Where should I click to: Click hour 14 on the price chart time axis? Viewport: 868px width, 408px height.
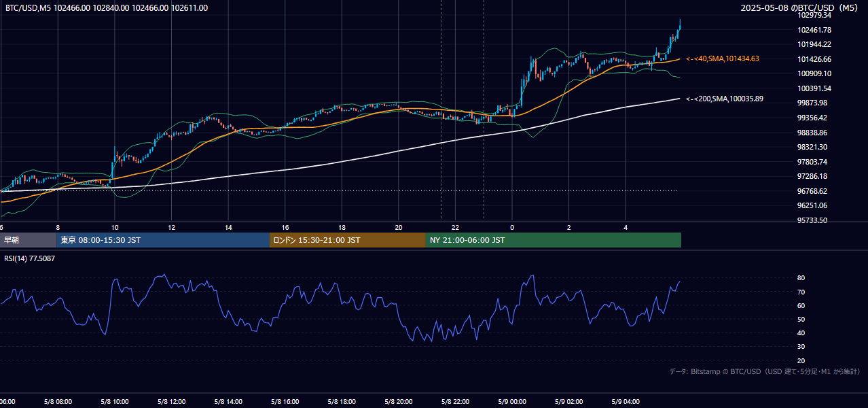point(228,227)
